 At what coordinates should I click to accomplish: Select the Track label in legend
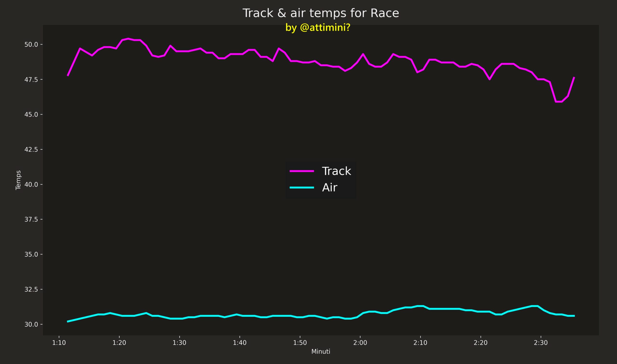pyautogui.click(x=336, y=171)
